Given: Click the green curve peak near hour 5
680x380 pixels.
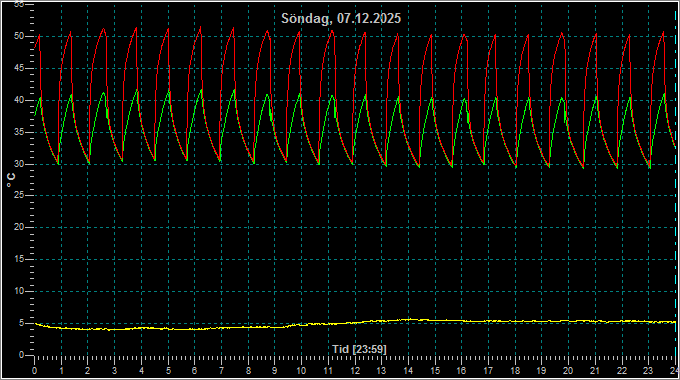Looking at the screenshot, I should (168, 91).
